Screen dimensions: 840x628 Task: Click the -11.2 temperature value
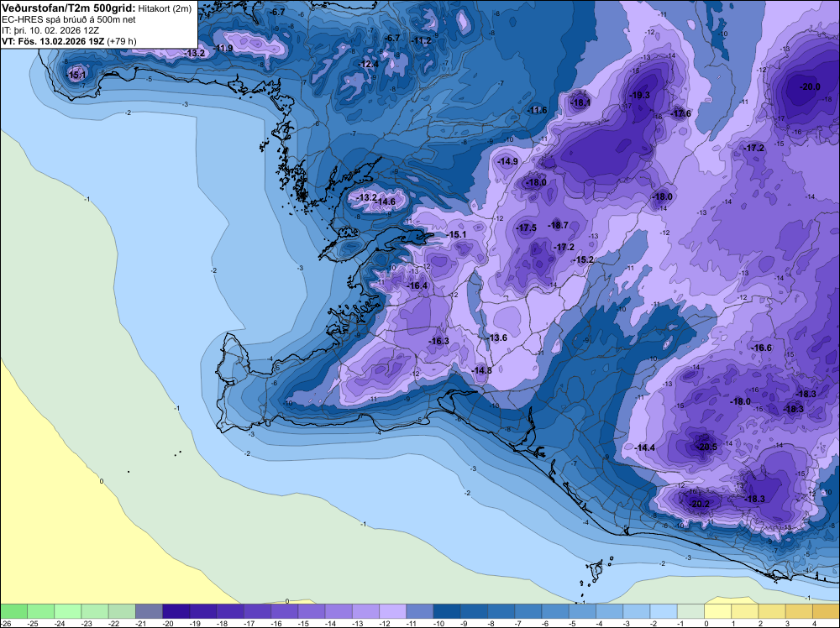(x=421, y=40)
